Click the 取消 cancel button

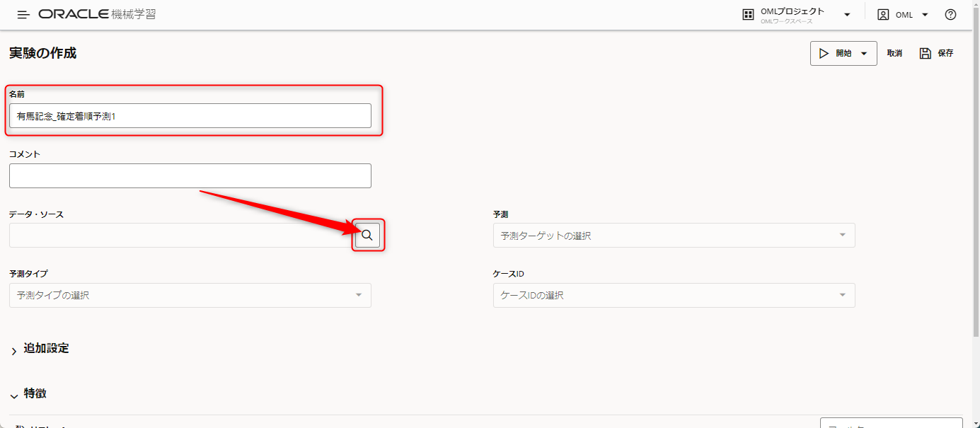click(894, 53)
